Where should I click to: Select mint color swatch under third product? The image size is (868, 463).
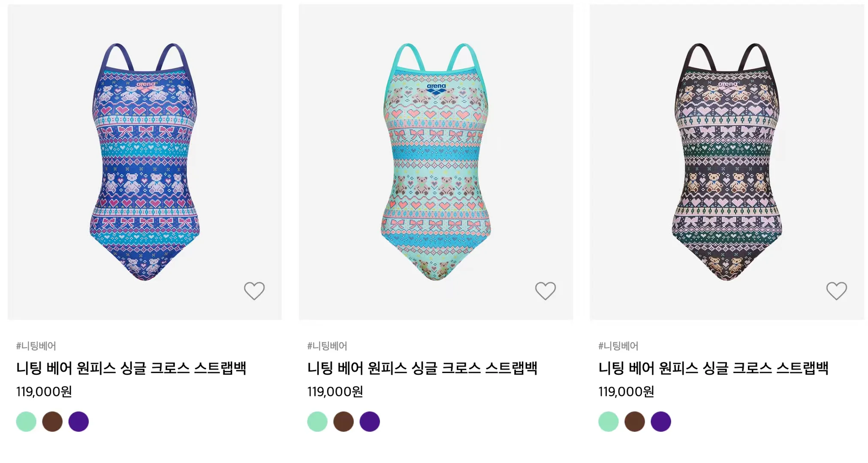tap(609, 421)
